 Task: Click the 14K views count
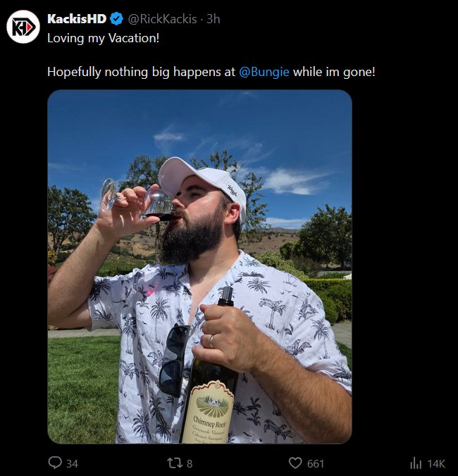point(436,463)
